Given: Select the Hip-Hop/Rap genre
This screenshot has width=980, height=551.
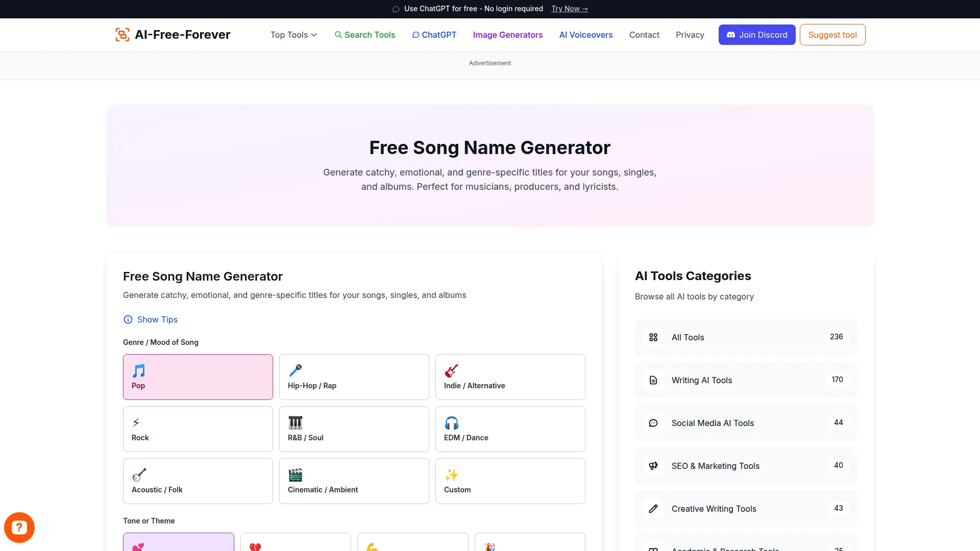Looking at the screenshot, I should click(x=354, y=377).
